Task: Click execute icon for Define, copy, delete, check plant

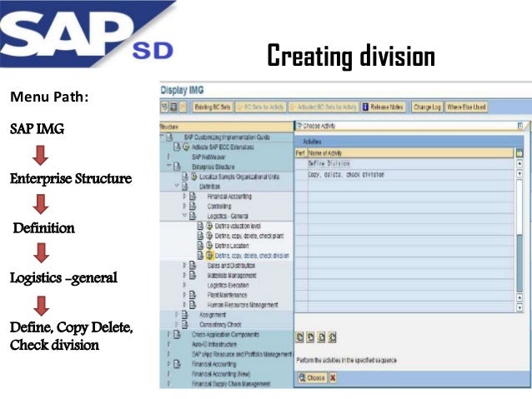Action: [x=209, y=236]
